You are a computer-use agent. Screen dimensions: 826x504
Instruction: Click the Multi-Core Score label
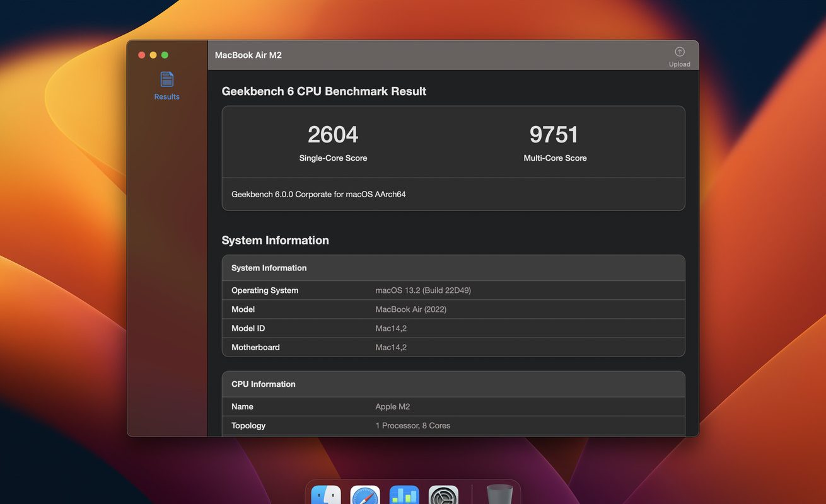555,158
